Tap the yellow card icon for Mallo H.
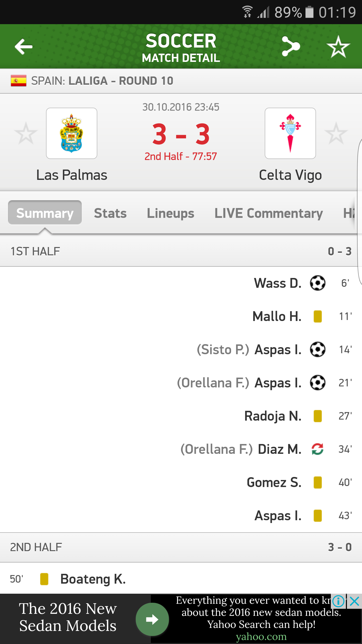This screenshot has width=362, height=644. pyautogui.click(x=318, y=316)
